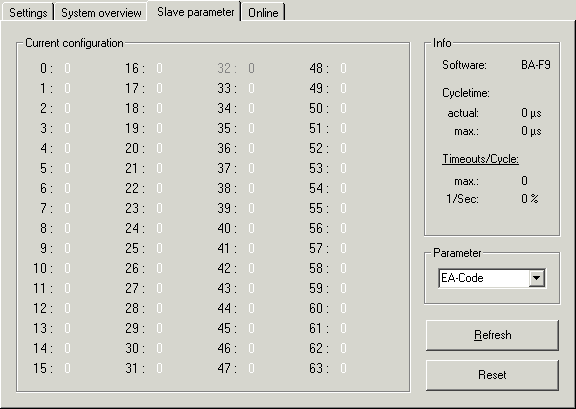Click slave entry '1 :' label
Image resolution: width=576 pixels, height=409 pixels.
(x=46, y=88)
